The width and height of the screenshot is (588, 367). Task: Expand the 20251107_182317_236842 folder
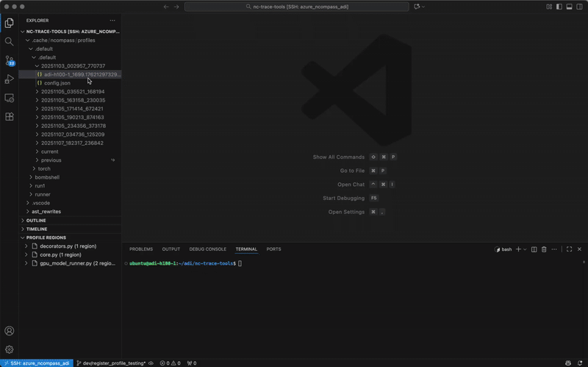(x=70, y=143)
